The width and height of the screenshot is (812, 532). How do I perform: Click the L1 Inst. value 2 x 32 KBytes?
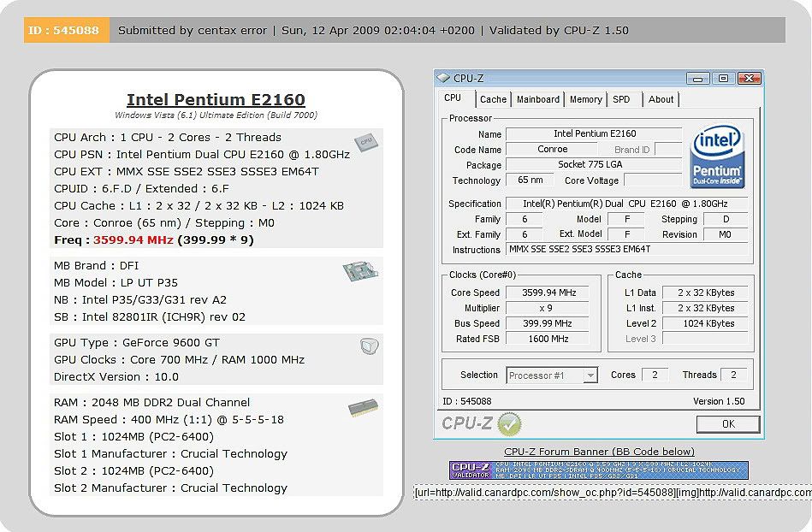705,308
